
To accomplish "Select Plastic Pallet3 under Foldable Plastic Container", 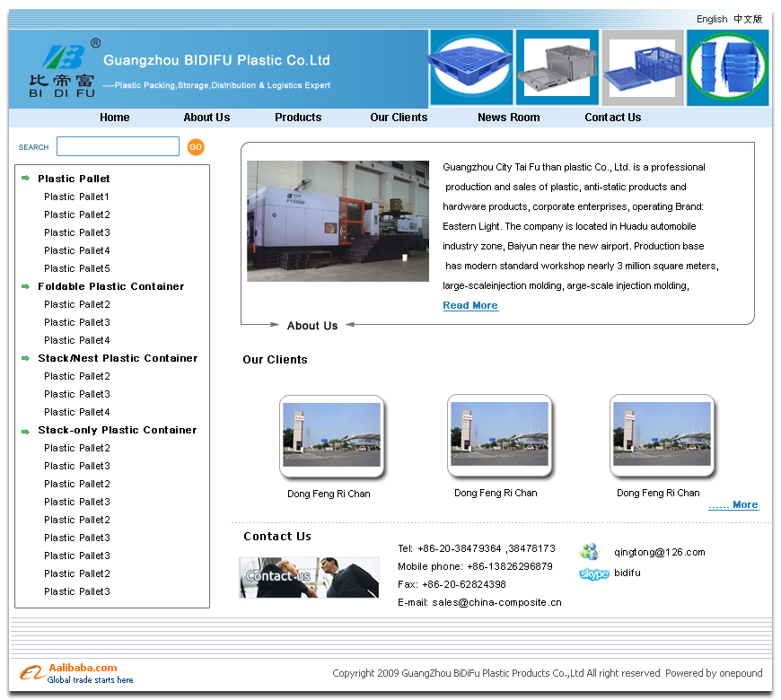I will click(x=76, y=322).
